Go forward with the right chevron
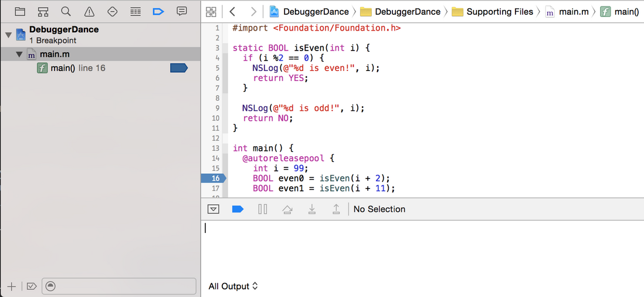The height and width of the screenshot is (297, 644). tap(254, 12)
